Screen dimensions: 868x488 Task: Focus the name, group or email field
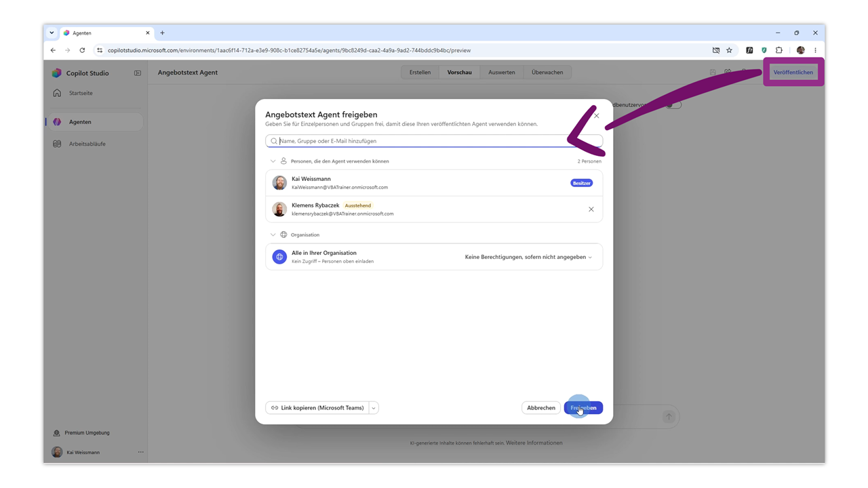click(x=434, y=141)
